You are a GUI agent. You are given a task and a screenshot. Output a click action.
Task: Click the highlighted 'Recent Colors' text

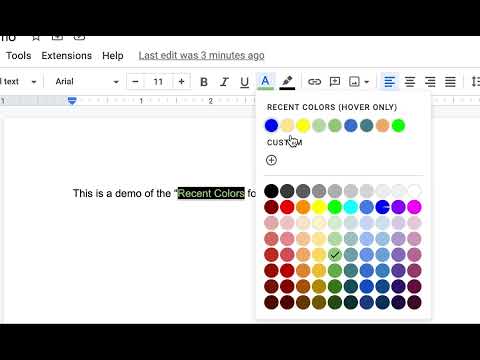tap(211, 193)
